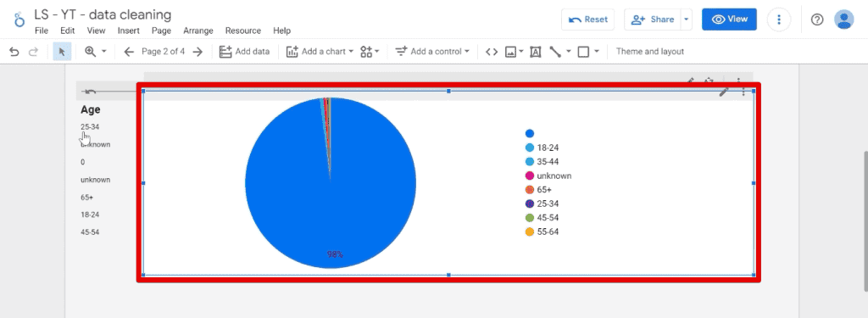Select the rectangle shape tool
868x318 pixels.
[x=583, y=52]
